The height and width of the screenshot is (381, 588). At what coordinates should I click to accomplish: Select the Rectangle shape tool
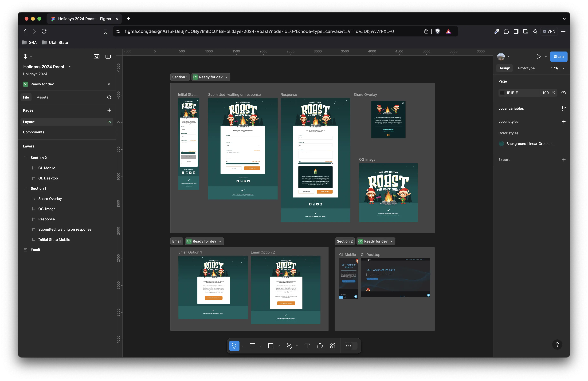tap(271, 346)
